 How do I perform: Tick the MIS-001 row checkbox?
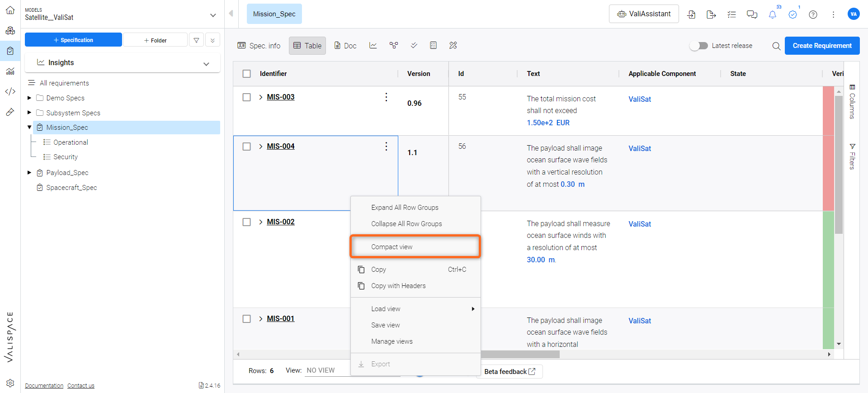click(246, 318)
